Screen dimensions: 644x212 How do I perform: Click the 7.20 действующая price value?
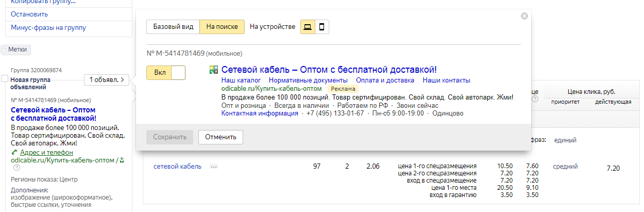(613, 168)
